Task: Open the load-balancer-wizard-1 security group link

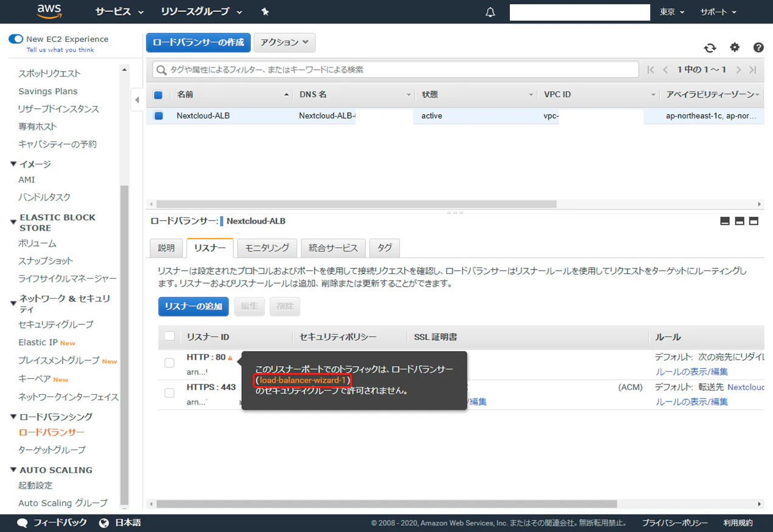Action: click(303, 380)
